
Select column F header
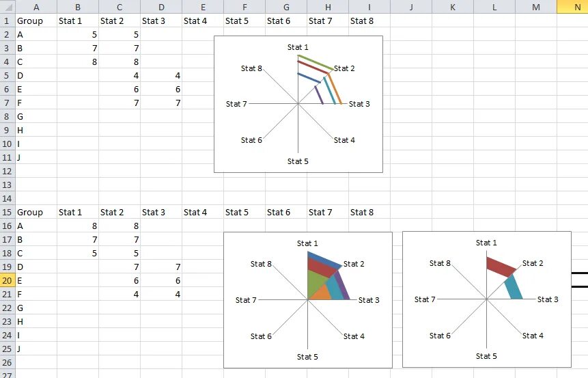coord(244,6)
